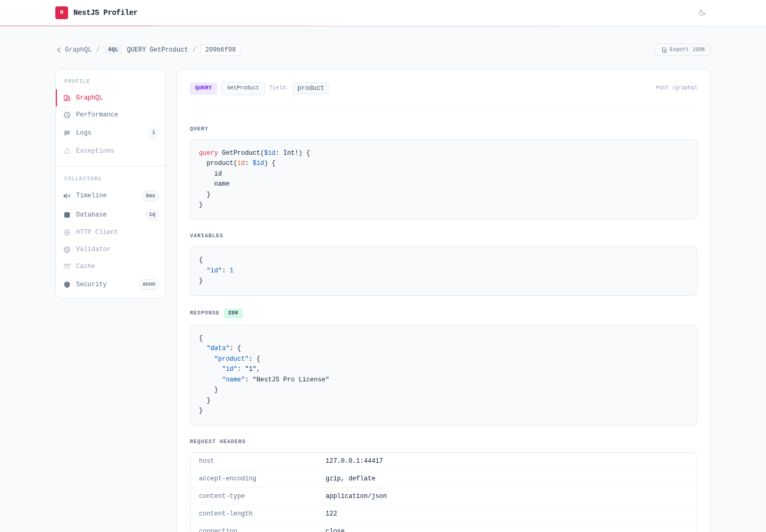Click the 1q Database badge
Viewport: 766px width, 532px height.
(x=152, y=215)
